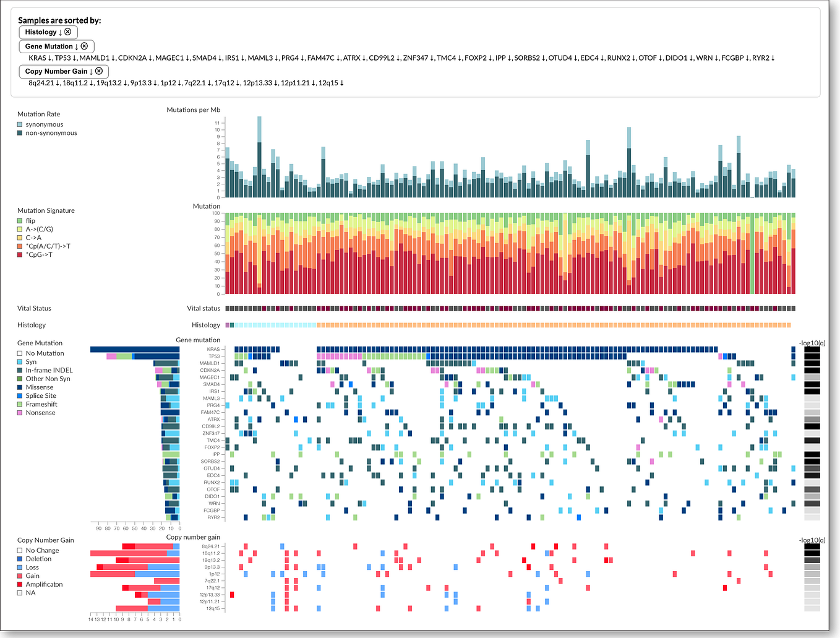
Task: Open sort direction control for TP53
Action: click(74, 58)
